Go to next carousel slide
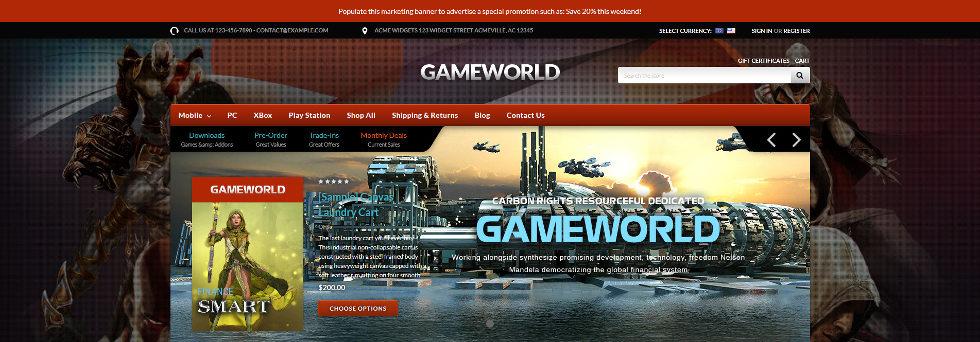Screen dimensions: 980x342 pos(796,140)
